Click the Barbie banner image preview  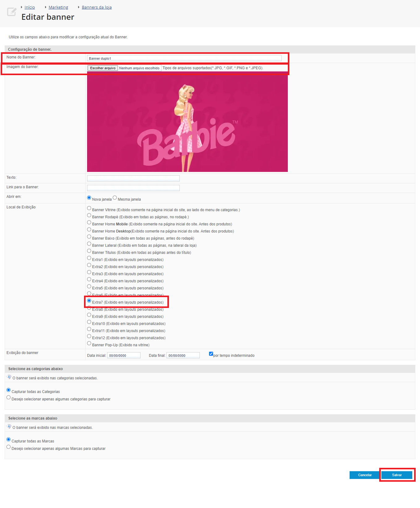pos(187,122)
